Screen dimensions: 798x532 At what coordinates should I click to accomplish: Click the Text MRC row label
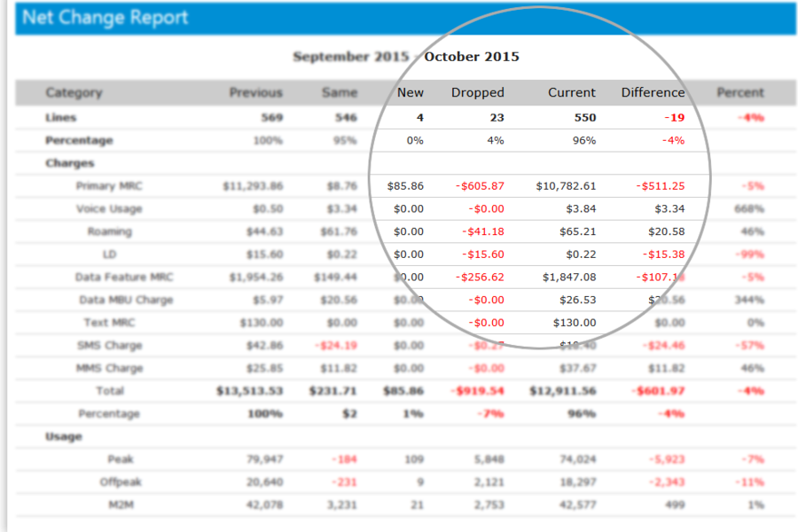click(109, 323)
